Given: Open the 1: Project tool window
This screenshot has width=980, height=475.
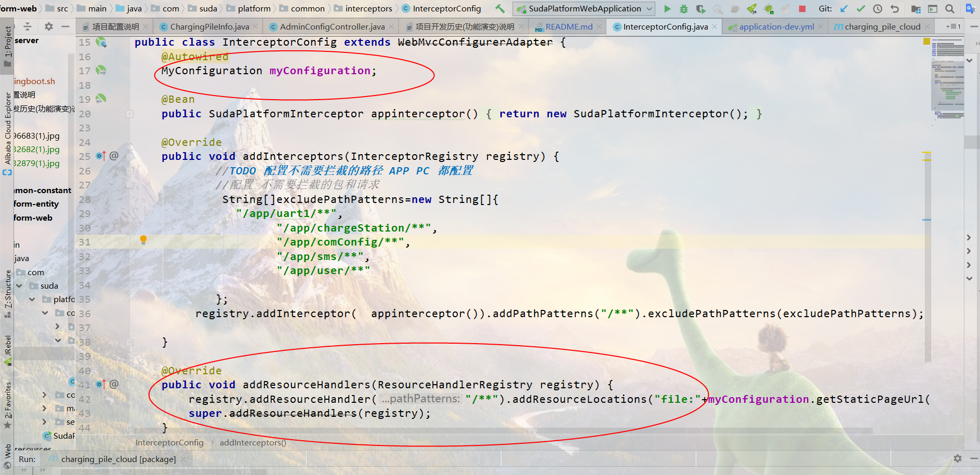Looking at the screenshot, I should [x=7, y=46].
